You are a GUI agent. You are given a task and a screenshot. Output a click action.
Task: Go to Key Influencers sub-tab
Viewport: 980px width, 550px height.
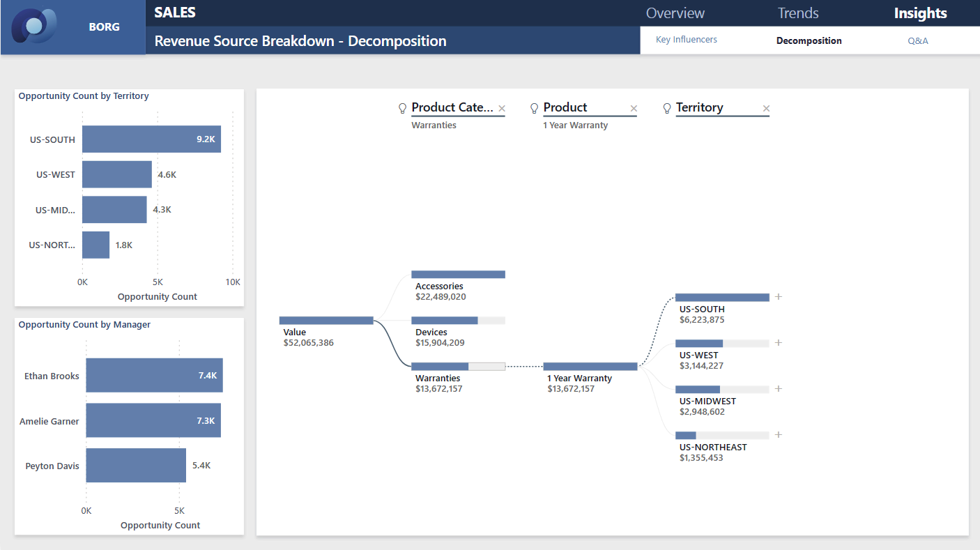coord(687,40)
